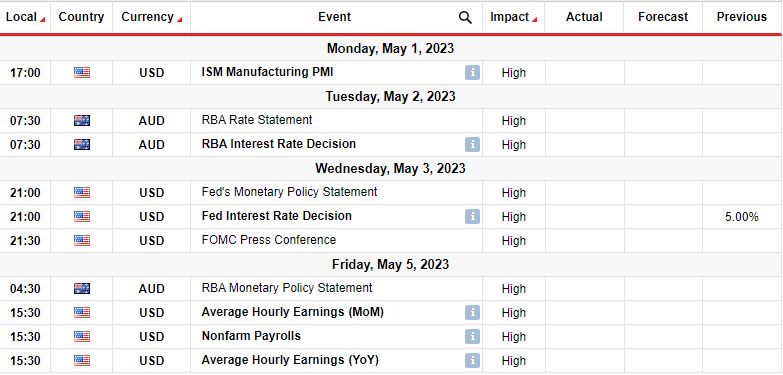Image resolution: width=783 pixels, height=375 pixels.
Task: Open the event search magnifier icon
Action: (x=465, y=17)
